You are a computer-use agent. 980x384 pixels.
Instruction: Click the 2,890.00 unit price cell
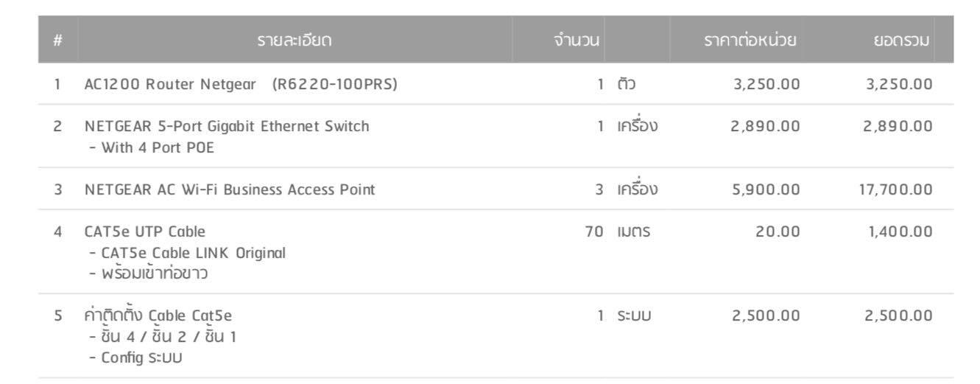pyautogui.click(x=765, y=126)
